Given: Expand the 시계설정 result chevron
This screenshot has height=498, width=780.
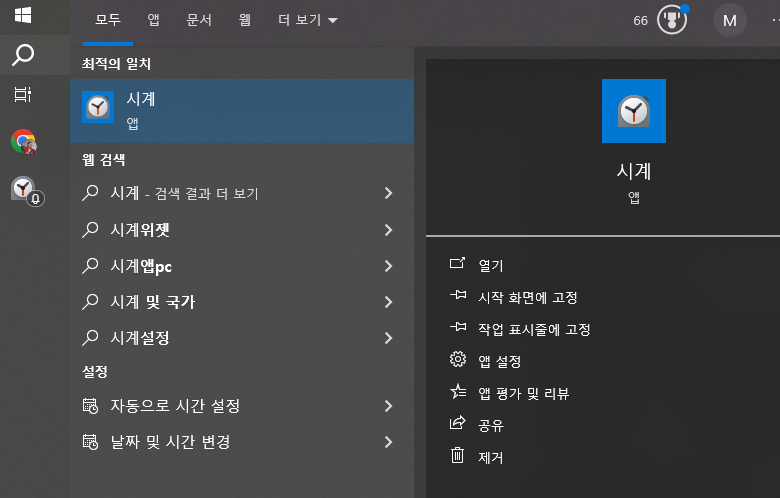Looking at the screenshot, I should [x=389, y=338].
